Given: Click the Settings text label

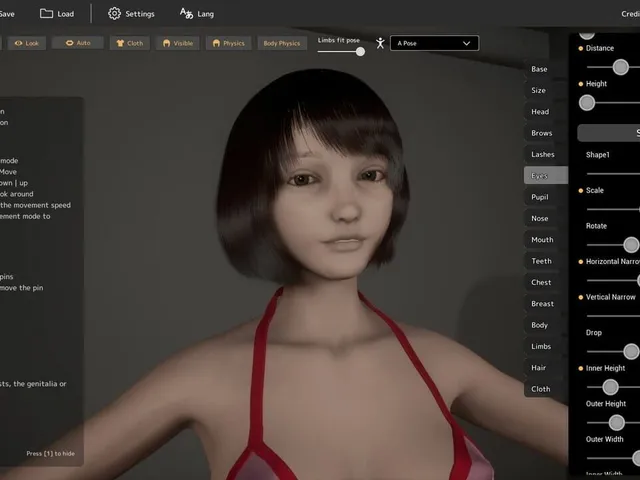Looking at the screenshot, I should [140, 14].
